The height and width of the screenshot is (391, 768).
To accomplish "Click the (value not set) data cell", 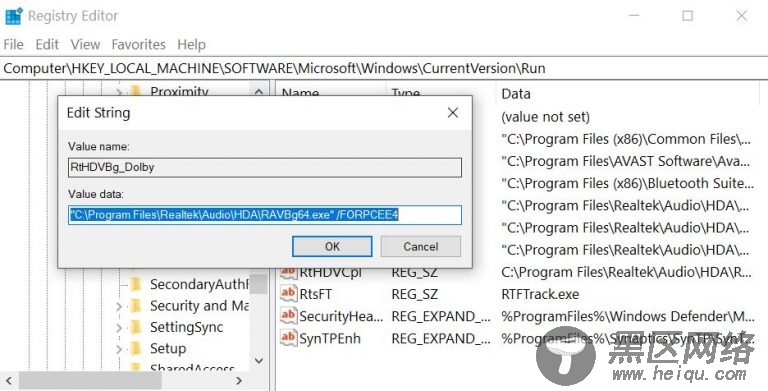I will [x=545, y=117].
